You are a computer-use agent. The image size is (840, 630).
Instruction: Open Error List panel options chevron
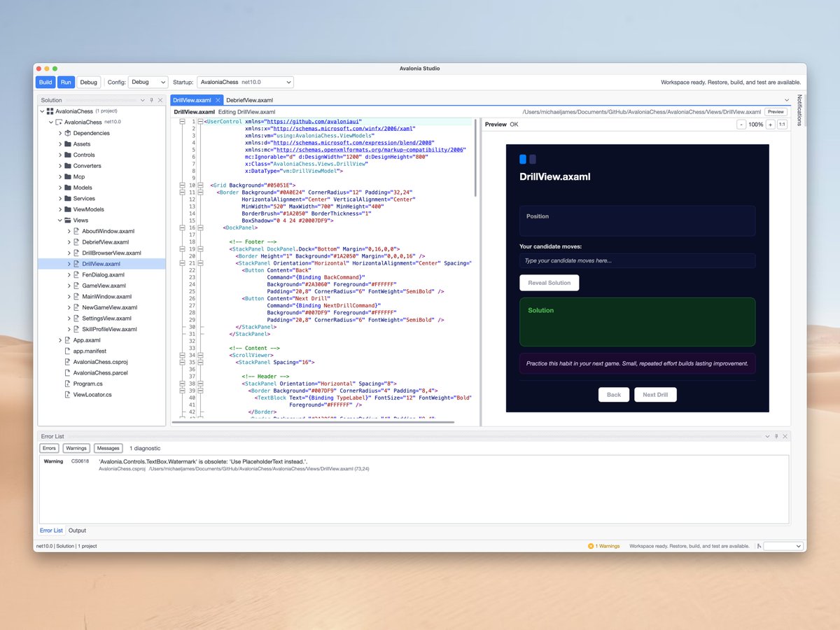tap(767, 436)
